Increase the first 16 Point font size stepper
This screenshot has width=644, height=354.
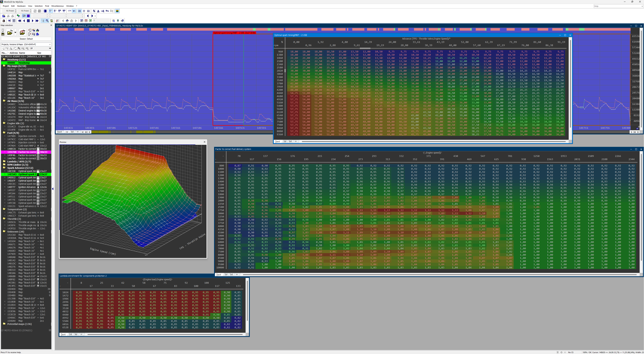(x=16, y=10)
